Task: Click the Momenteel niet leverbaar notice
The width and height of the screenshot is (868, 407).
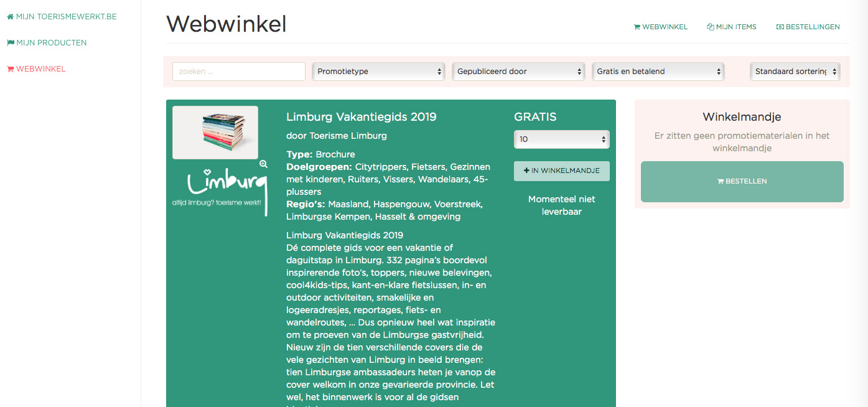Action: click(562, 205)
